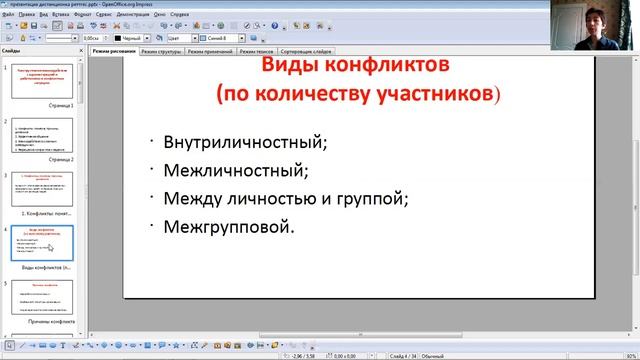Select slide 2 thumbnail in panel
The width and height of the screenshot is (640, 360).
[x=42, y=135]
